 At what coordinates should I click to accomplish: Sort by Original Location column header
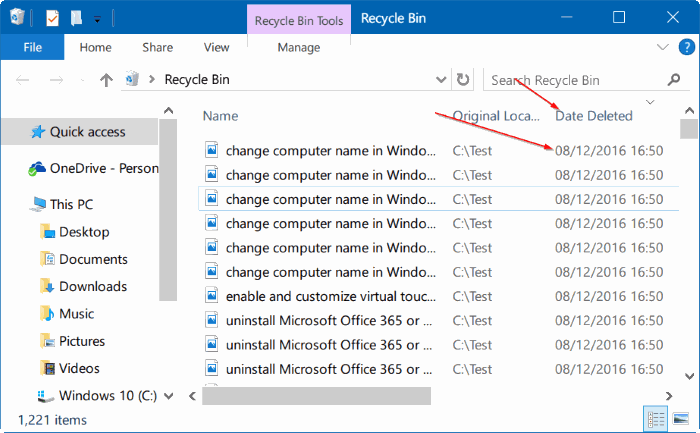[496, 116]
